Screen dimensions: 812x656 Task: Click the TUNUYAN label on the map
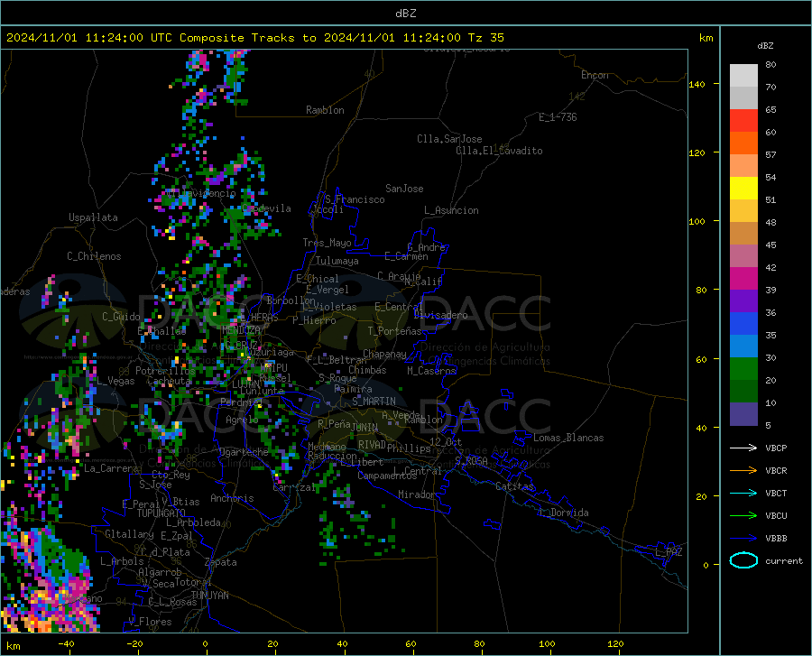209,596
